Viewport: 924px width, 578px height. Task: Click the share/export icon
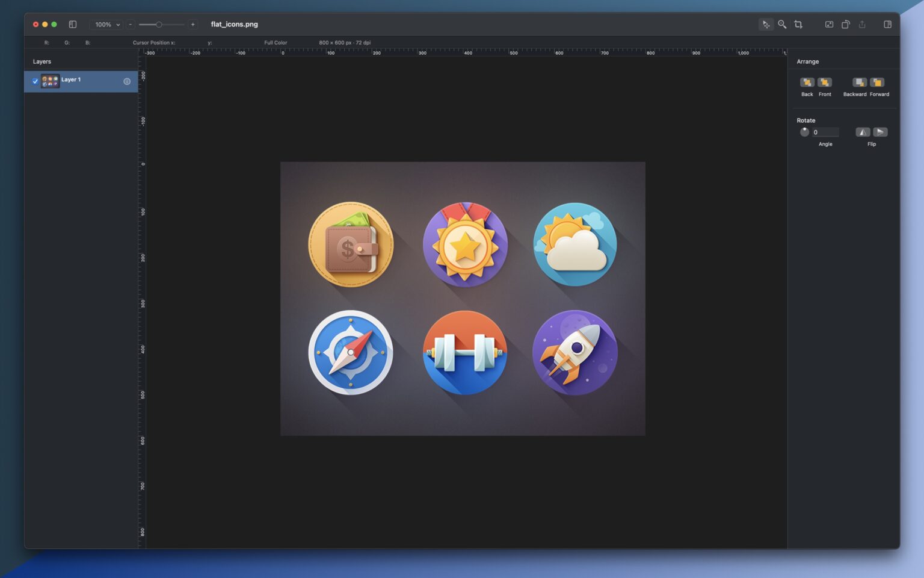pos(862,25)
